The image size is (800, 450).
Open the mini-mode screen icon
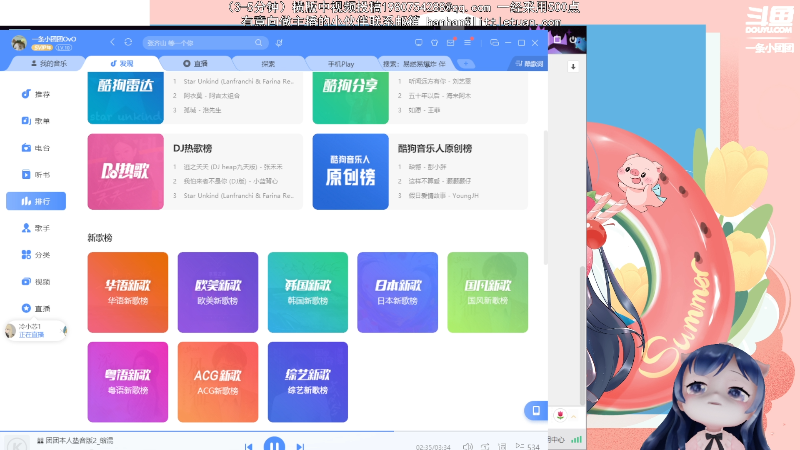(x=418, y=43)
